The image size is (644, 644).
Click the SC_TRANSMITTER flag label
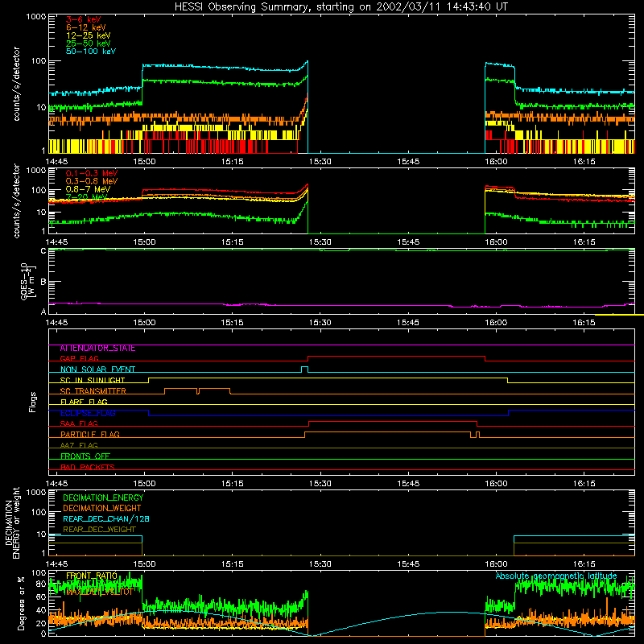coord(93,390)
